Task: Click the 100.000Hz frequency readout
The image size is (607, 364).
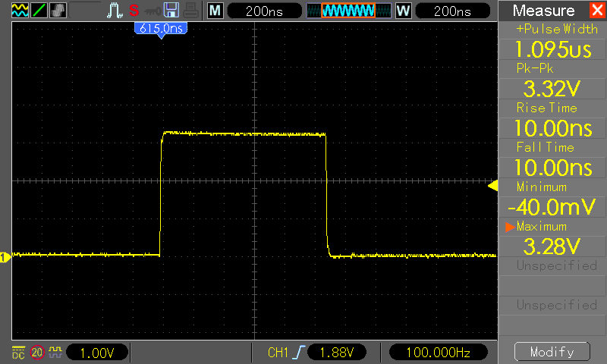Action: pos(438,353)
